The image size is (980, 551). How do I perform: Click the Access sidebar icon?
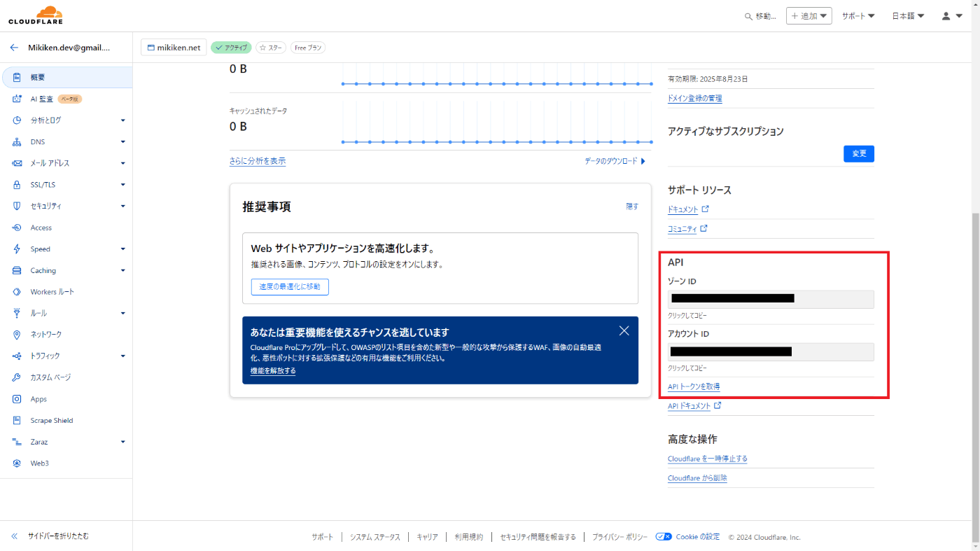(17, 228)
